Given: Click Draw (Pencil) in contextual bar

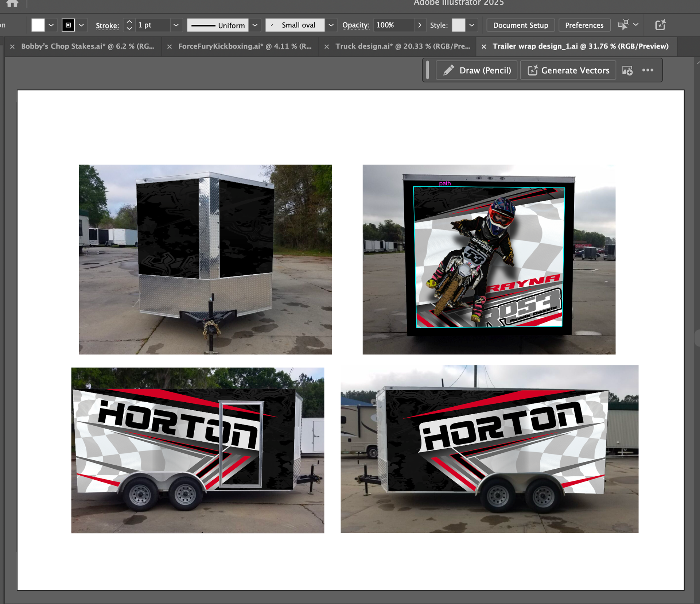Looking at the screenshot, I should 477,70.
